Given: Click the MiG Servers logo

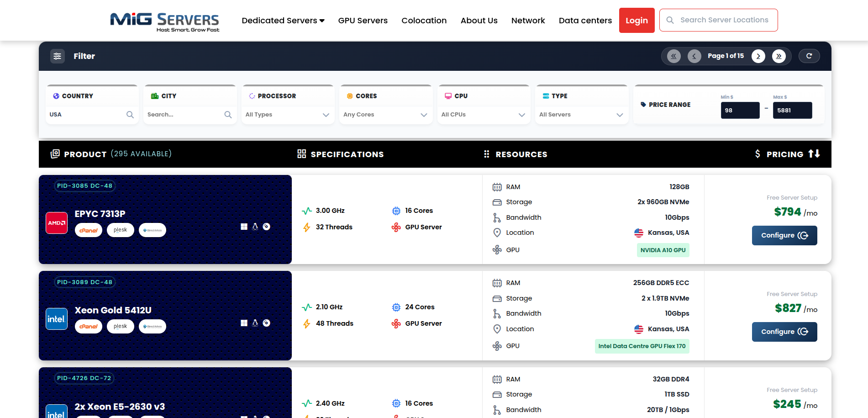Looking at the screenshot, I should point(164,22).
